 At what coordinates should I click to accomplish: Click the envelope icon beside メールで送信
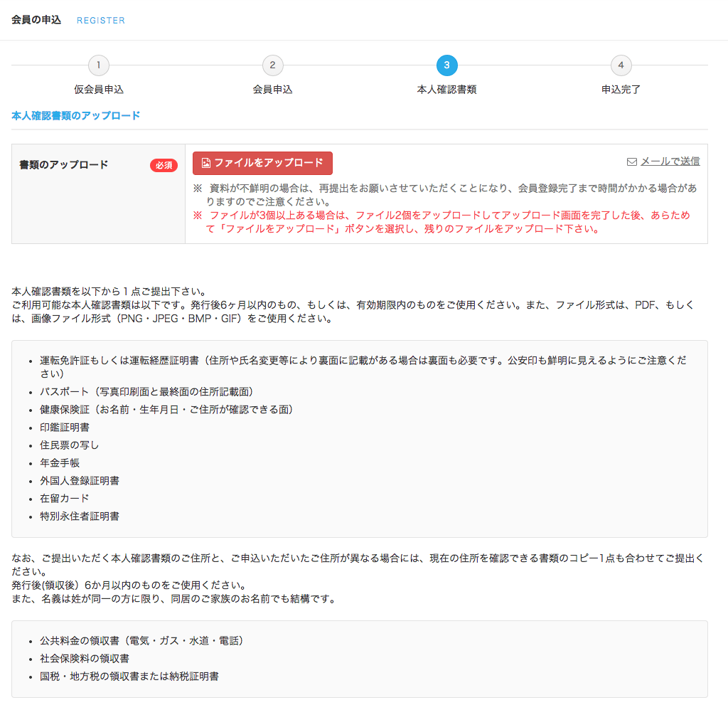(632, 161)
